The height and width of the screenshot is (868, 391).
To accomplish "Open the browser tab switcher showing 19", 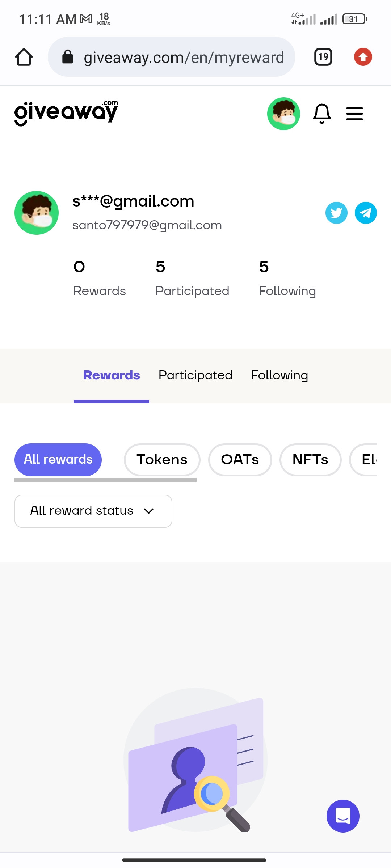I will coord(323,57).
